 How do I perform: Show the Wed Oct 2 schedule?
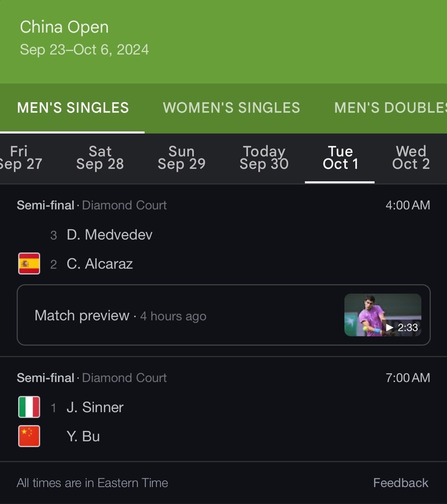click(x=411, y=158)
